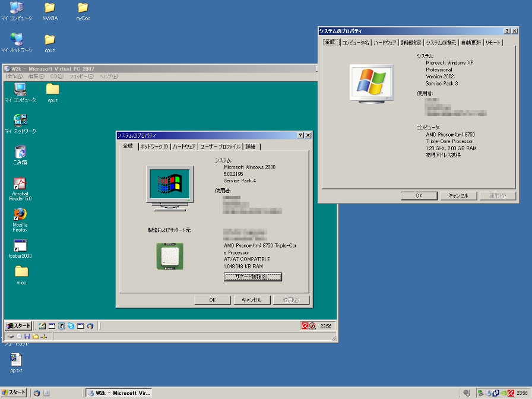Open the フロッピー menu in Virtual PC
The height and width of the screenshot is (399, 532).
[81, 77]
